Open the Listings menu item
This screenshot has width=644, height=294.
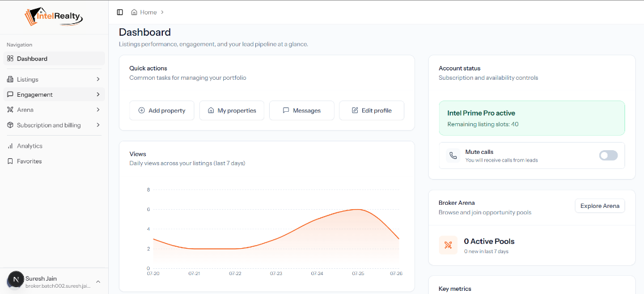click(x=54, y=79)
